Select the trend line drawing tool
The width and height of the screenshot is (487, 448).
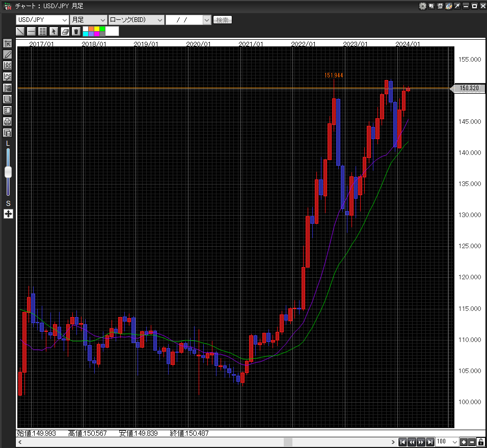pyautogui.click(x=20, y=32)
